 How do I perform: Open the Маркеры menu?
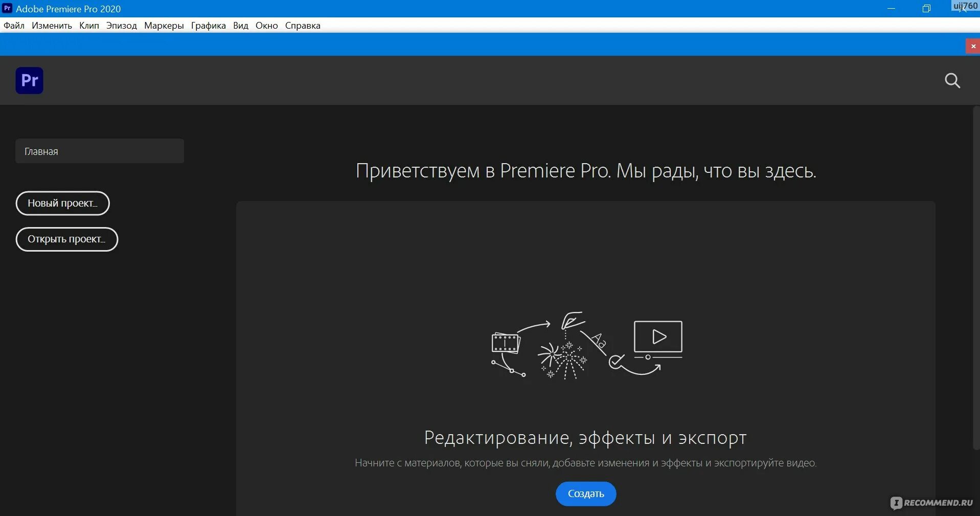coord(164,26)
